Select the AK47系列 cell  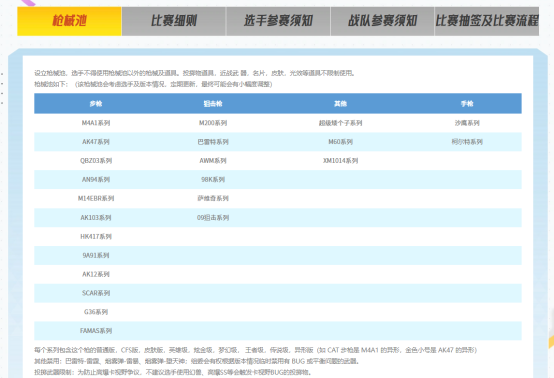tap(96, 142)
